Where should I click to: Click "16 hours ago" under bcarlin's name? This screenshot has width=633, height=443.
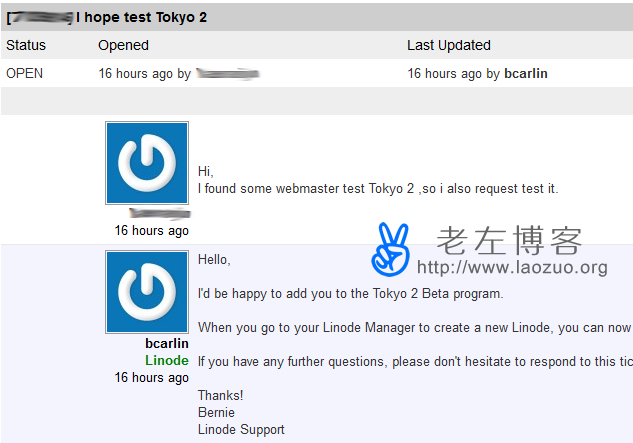click(x=151, y=378)
